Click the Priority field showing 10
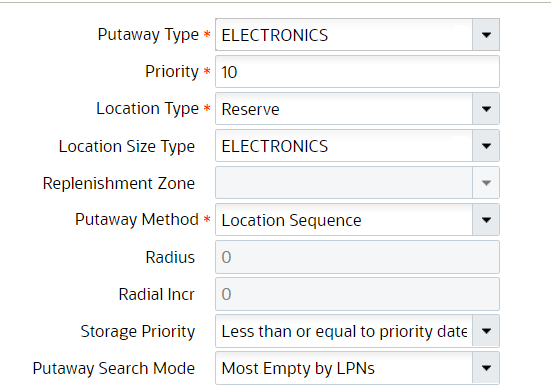 [x=357, y=72]
